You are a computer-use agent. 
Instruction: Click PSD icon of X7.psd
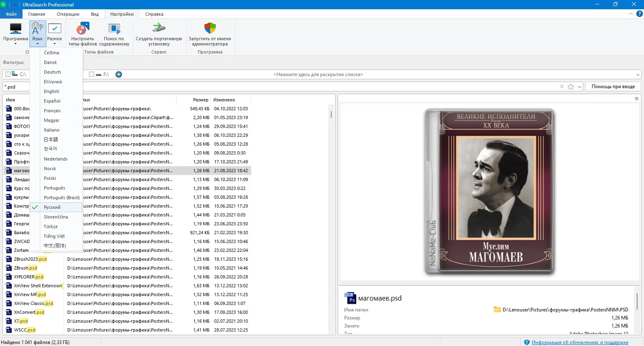[x=9, y=321]
